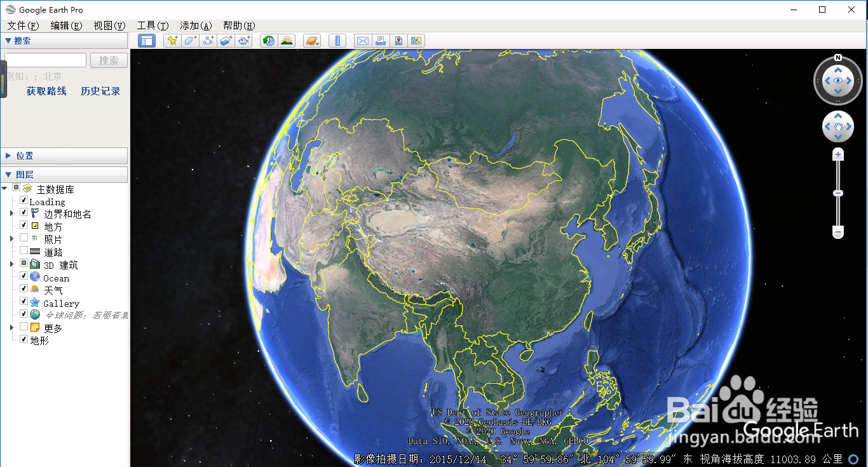
Task: Click the 边界和地名 flag icon
Action: click(x=35, y=213)
